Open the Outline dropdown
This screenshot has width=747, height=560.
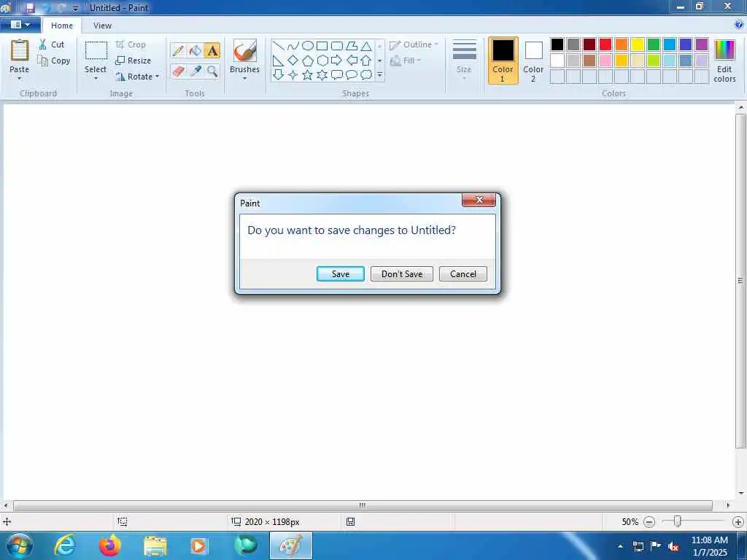point(414,44)
